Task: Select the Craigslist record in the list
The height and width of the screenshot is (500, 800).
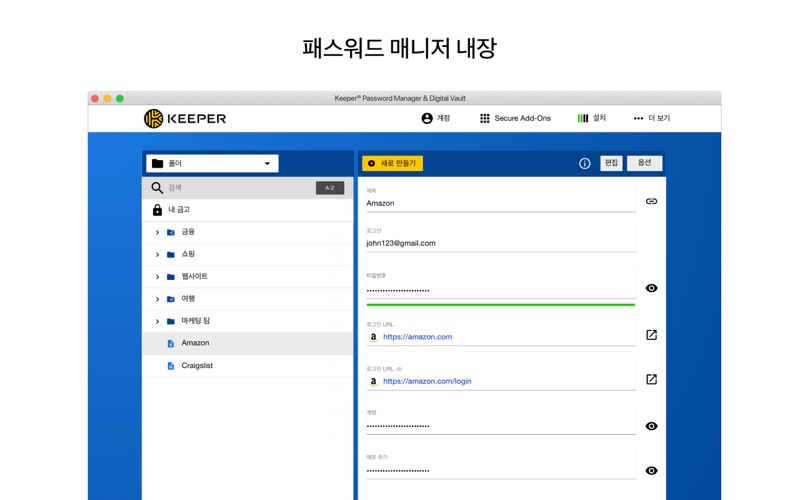Action: (197, 365)
